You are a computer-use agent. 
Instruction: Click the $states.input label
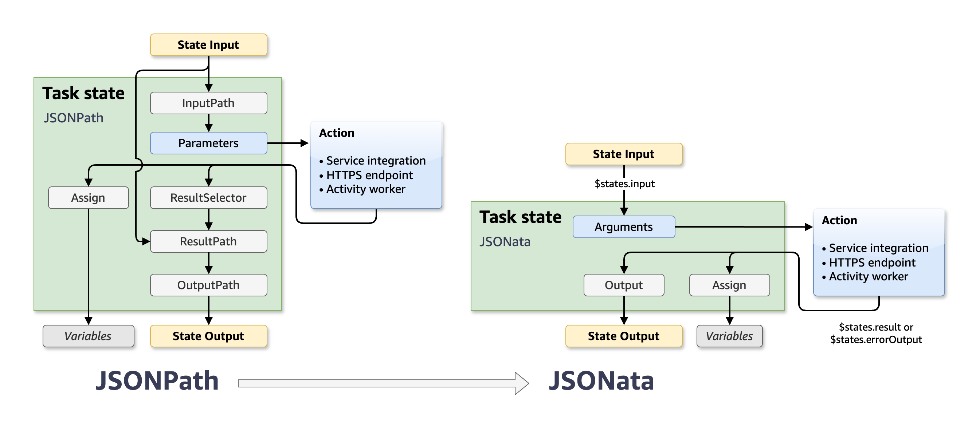coord(625,184)
